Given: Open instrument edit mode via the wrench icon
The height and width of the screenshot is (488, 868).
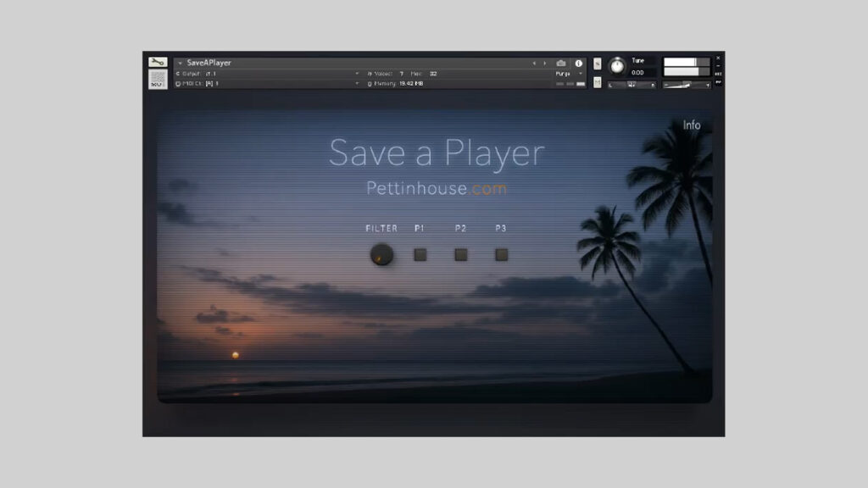Looking at the screenshot, I should (x=157, y=62).
